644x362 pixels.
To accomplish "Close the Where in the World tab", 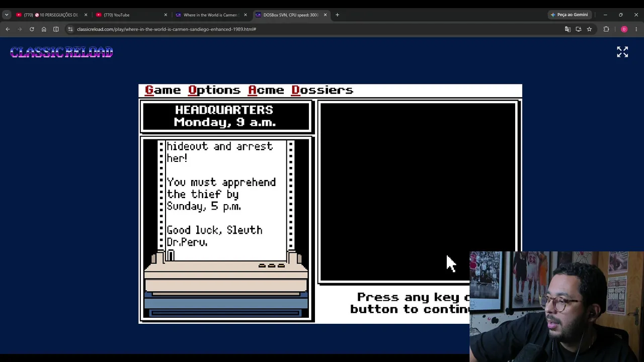I will tap(246, 15).
